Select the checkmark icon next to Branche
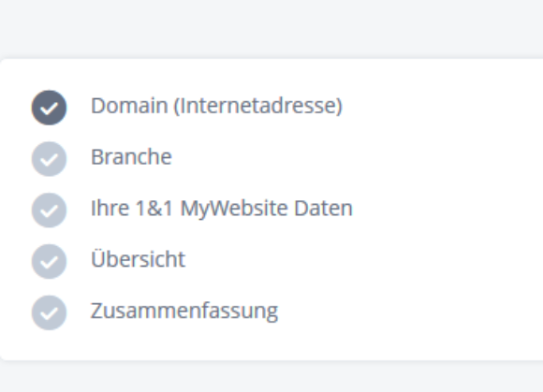This screenshot has height=392, width=543. [50, 159]
